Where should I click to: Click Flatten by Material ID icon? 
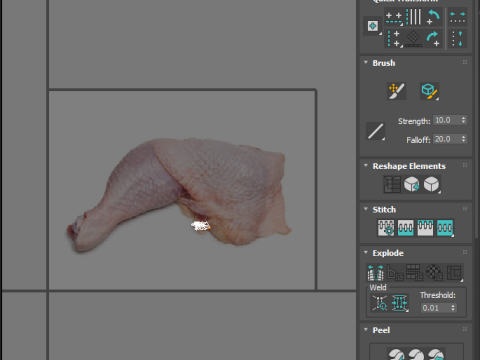pyautogui.click(x=434, y=273)
